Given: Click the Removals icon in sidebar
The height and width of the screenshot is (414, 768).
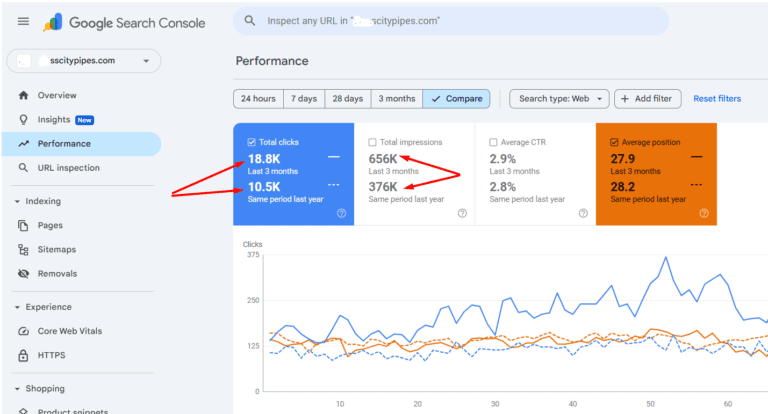Looking at the screenshot, I should click(x=23, y=273).
